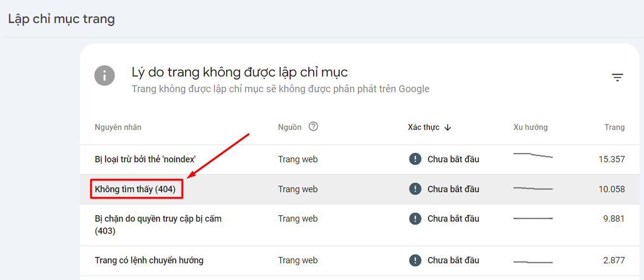This screenshot has width=644, height=280.
Task: Click the Nguyên nhân column header
Action: coord(118,127)
